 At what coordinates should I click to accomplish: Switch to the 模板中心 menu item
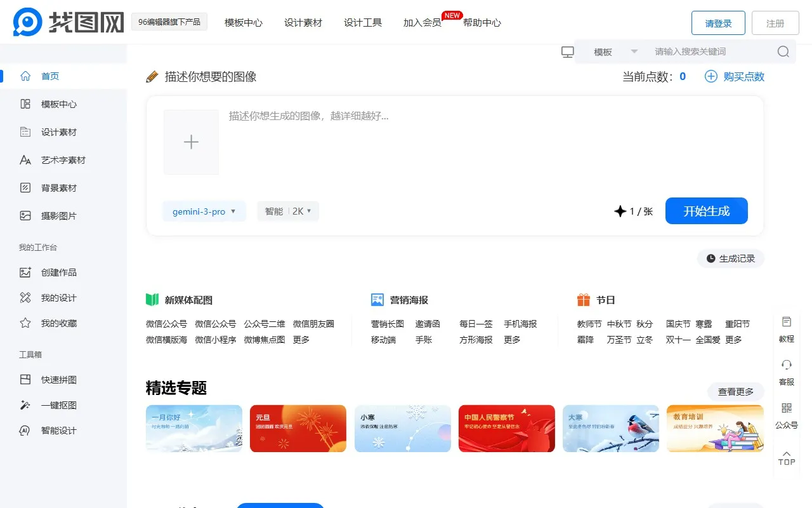(x=243, y=22)
